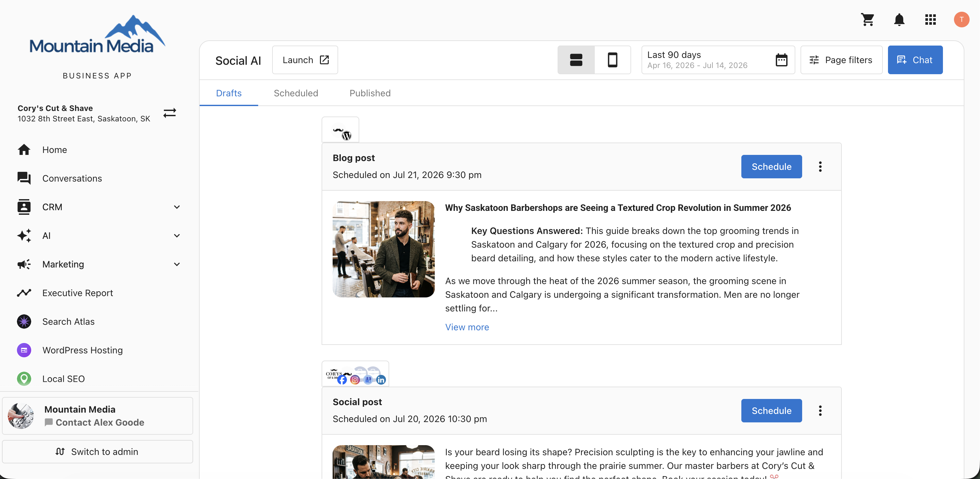Screen dimensions: 980x479
Task: Open the Chat button
Action: pos(915,60)
